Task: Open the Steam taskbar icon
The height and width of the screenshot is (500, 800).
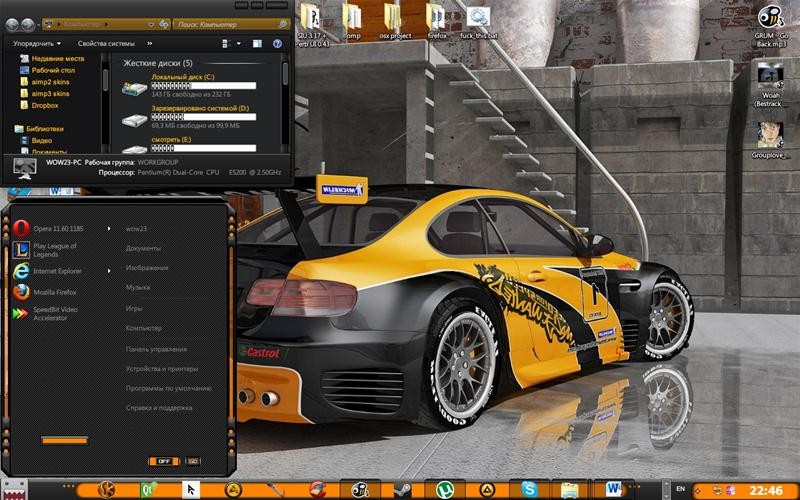Action: (x=403, y=490)
